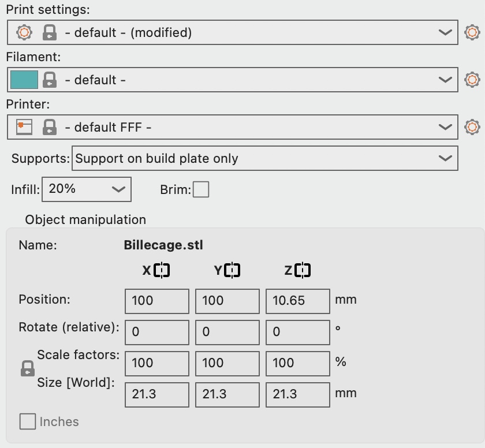485x448 pixels.
Task: Click the Y axis mirror icon
Action: (232, 270)
